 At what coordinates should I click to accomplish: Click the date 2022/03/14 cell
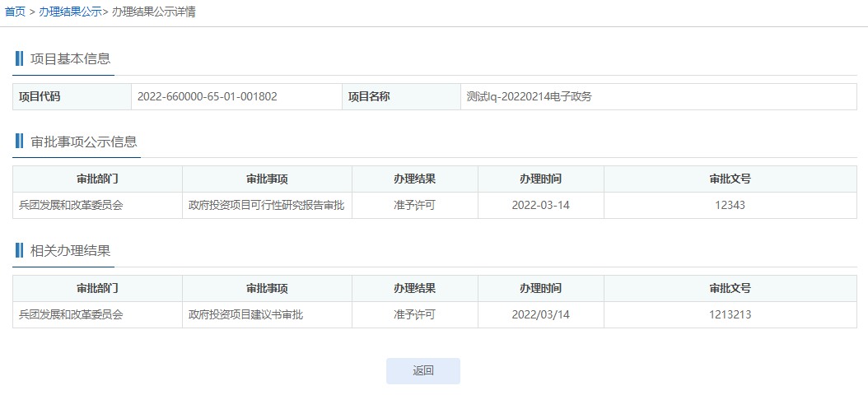click(540, 314)
